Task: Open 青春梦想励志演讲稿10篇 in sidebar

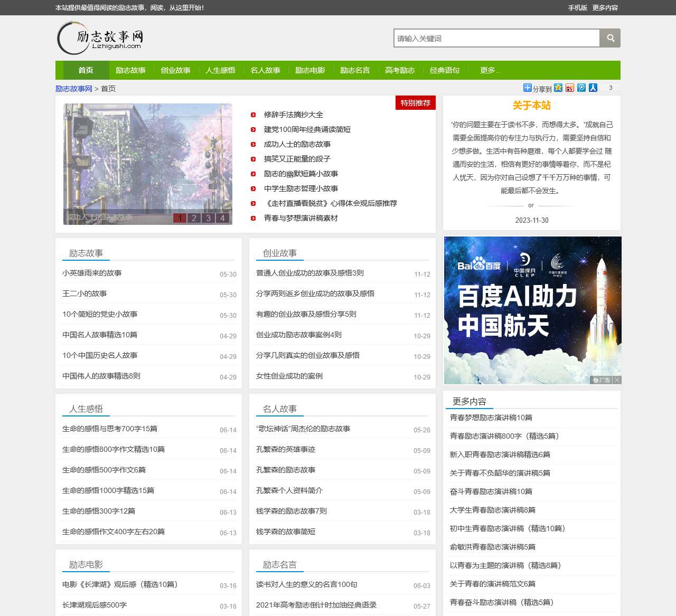Action: [x=491, y=418]
